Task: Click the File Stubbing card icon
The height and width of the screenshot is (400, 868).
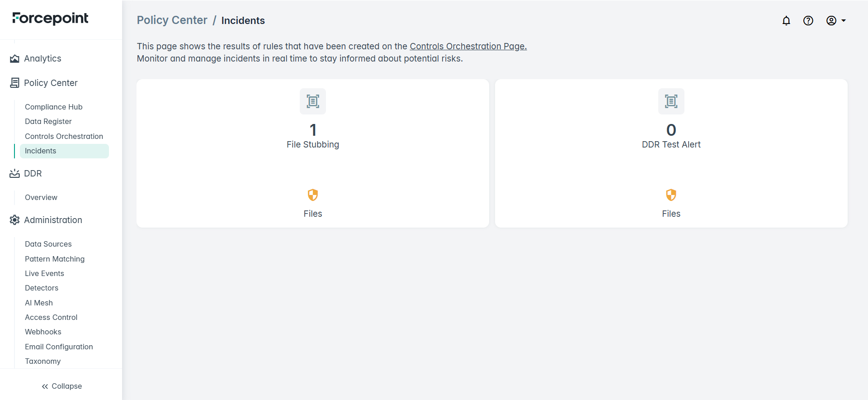Action: tap(312, 101)
